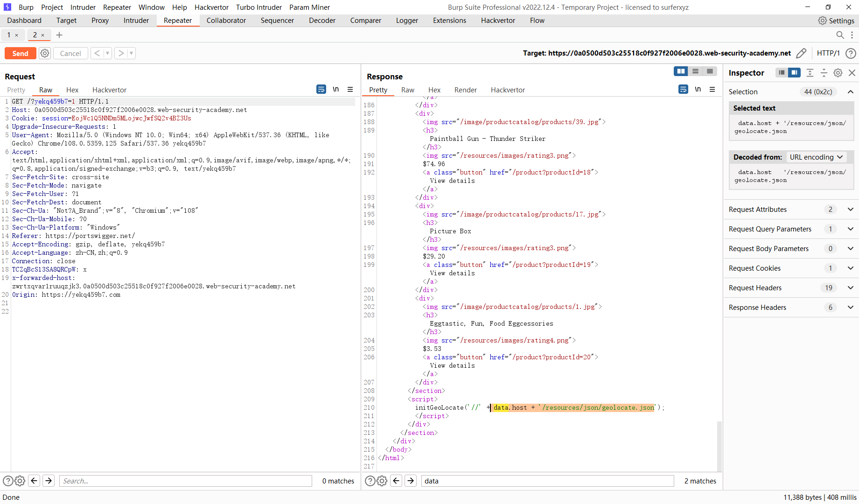The image size is (859, 504).
Task: Open request search settings gear
Action: tap(20, 481)
